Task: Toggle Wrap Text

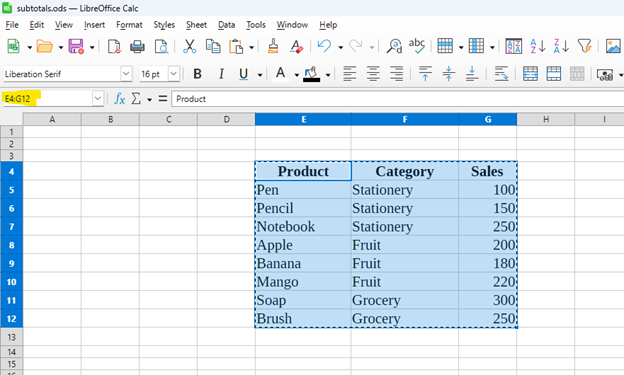Action: 501,74
